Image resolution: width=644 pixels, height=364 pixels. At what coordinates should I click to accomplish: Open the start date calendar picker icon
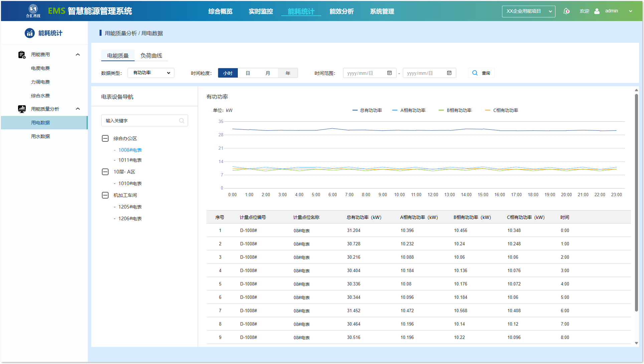389,73
